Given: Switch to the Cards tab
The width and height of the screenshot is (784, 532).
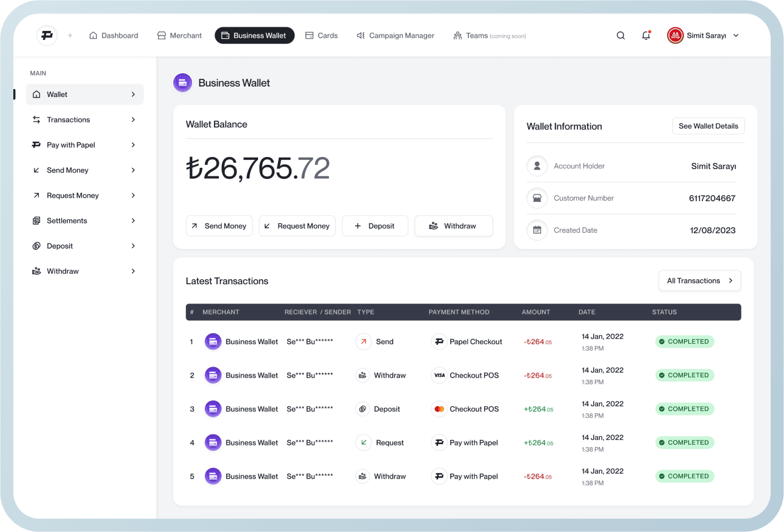Looking at the screenshot, I should tap(321, 36).
